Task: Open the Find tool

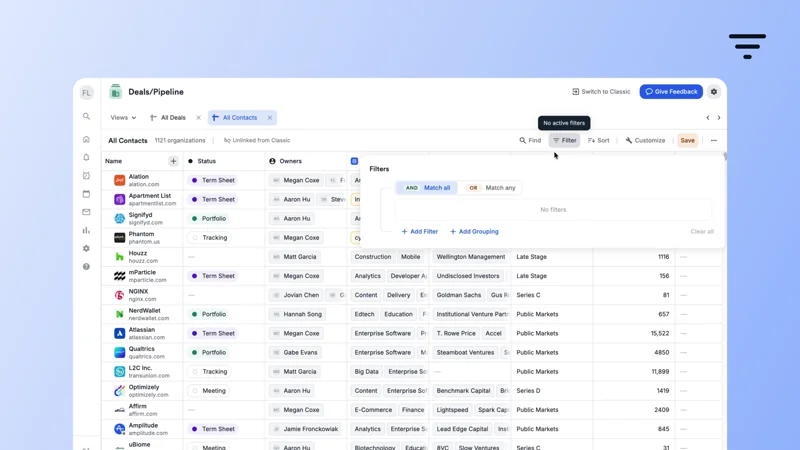Action: tap(530, 140)
